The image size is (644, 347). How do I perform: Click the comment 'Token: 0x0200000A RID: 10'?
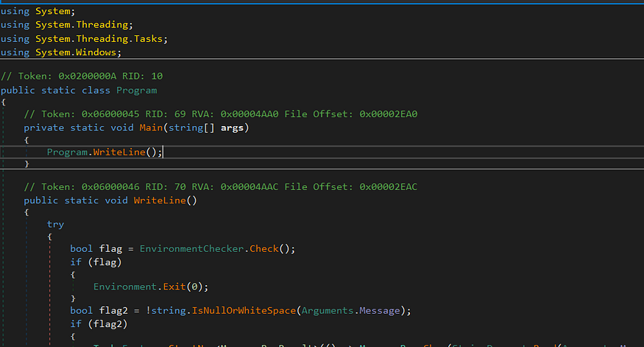[x=82, y=76]
